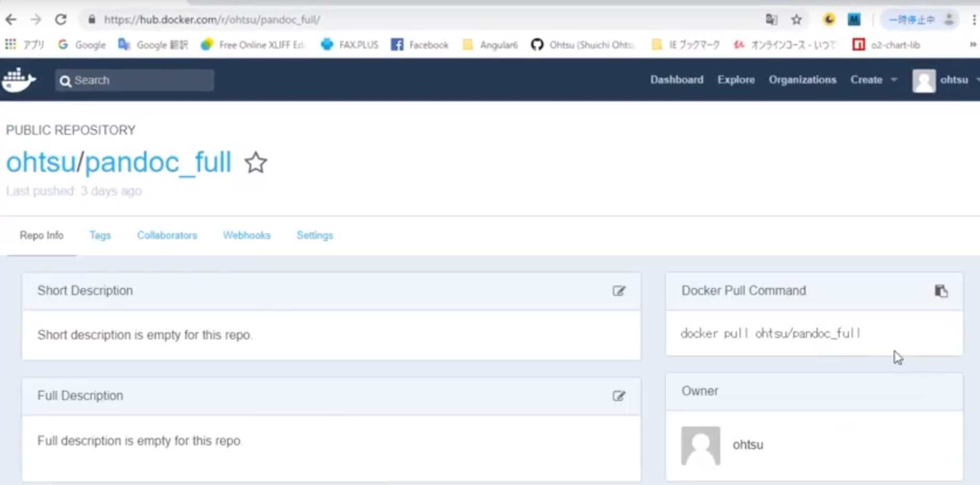Viewport: 980px width, 485px height.
Task: Click the site security padlock icon
Action: point(92,20)
